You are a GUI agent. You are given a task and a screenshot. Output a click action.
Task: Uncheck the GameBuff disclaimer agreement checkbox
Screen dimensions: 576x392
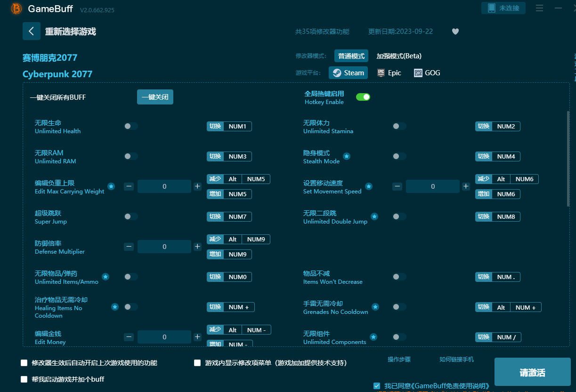click(x=377, y=385)
